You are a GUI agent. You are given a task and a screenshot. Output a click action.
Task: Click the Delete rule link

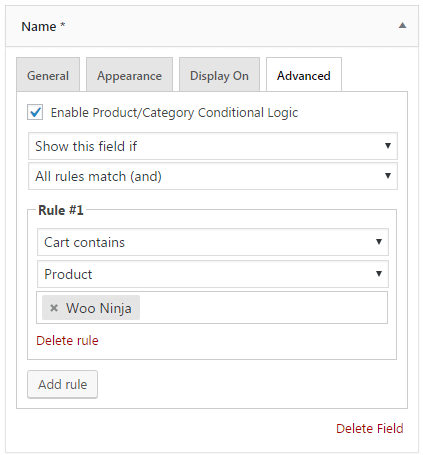click(67, 340)
